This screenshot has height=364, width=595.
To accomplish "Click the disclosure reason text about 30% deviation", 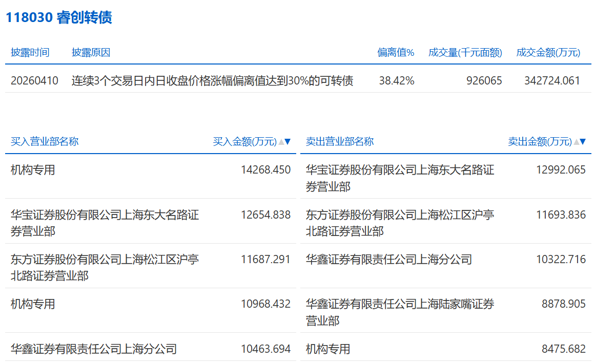I will pyautogui.click(x=212, y=80).
